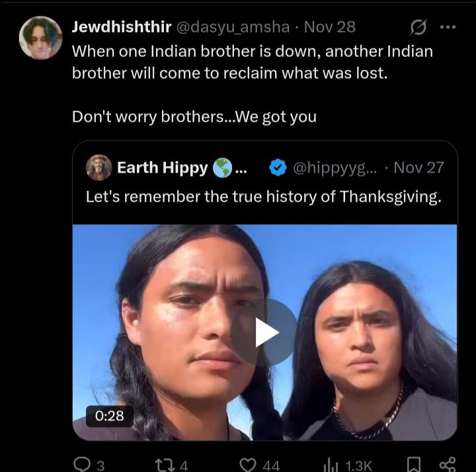Viewport: 476px width, 472px height.
Task: Click the "Don't worry brothers" tweet text
Action: tap(194, 117)
